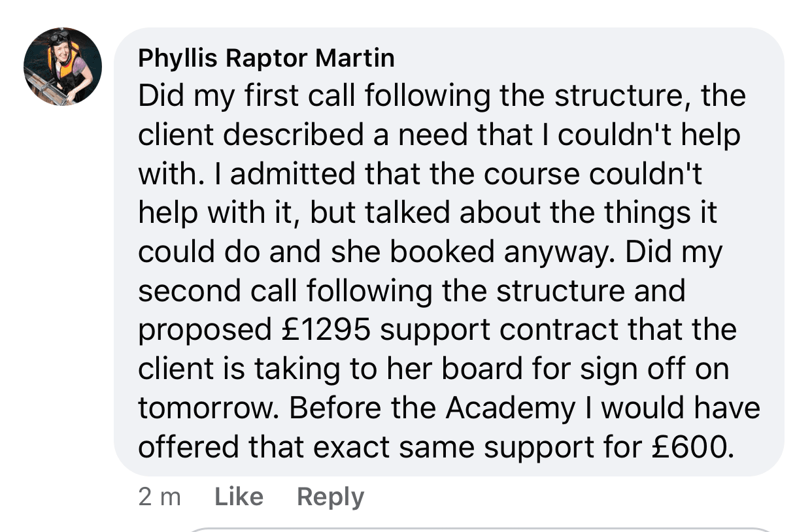Reply to Phyllis Raptor Martin's comment

point(330,497)
